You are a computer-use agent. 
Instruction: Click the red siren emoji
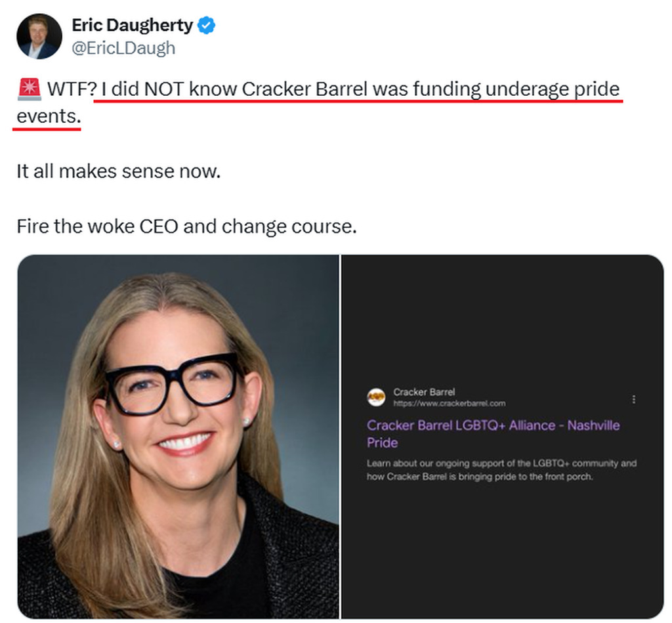coord(28,89)
